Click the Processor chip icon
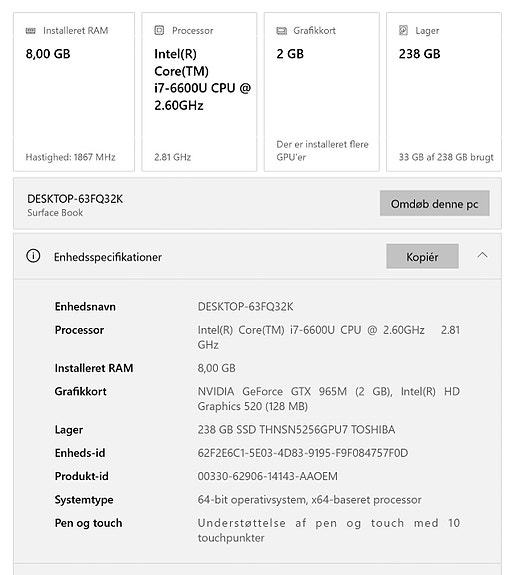The height and width of the screenshot is (575, 513). point(159,30)
